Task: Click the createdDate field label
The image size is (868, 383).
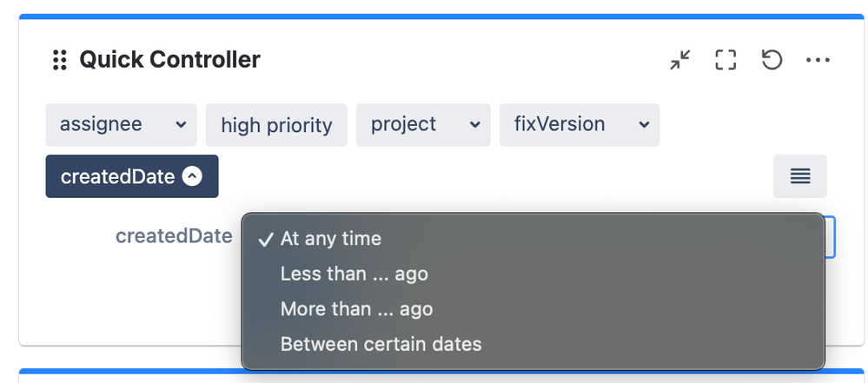Action: (174, 236)
